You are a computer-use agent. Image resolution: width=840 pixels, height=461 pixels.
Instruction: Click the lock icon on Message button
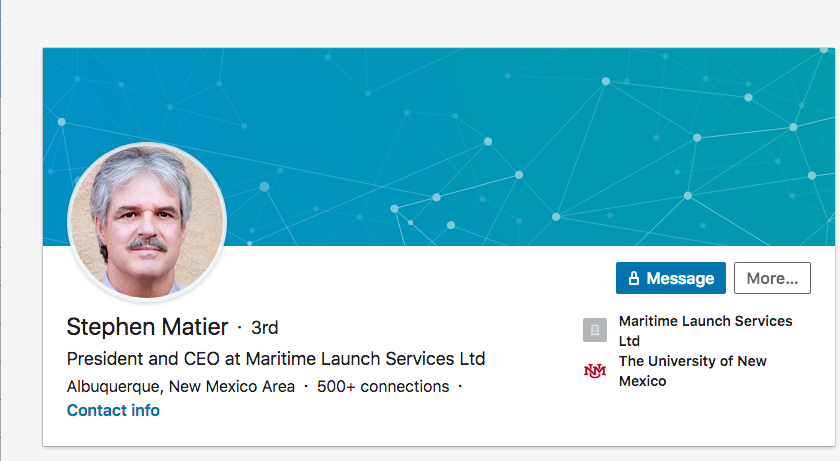tap(633, 279)
